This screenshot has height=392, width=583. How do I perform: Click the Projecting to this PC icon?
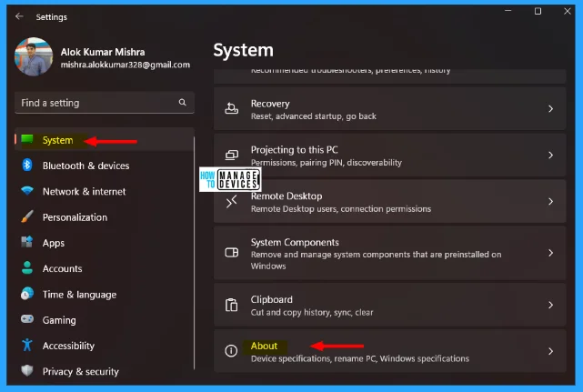click(x=231, y=155)
